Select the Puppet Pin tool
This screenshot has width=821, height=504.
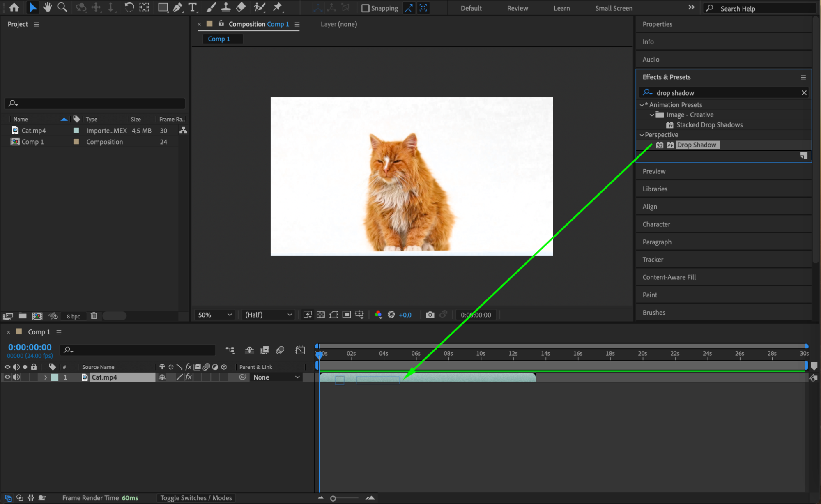(x=278, y=7)
